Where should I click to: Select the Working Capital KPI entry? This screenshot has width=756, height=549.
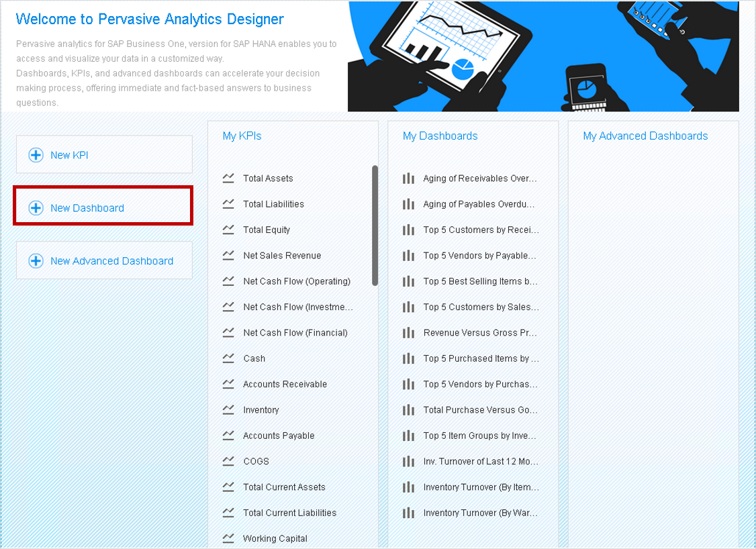[275, 538]
